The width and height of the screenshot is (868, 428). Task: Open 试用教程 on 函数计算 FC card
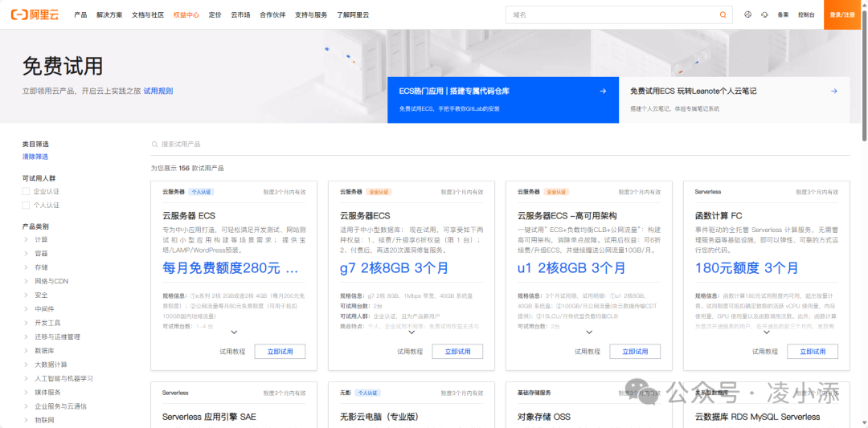tap(765, 351)
